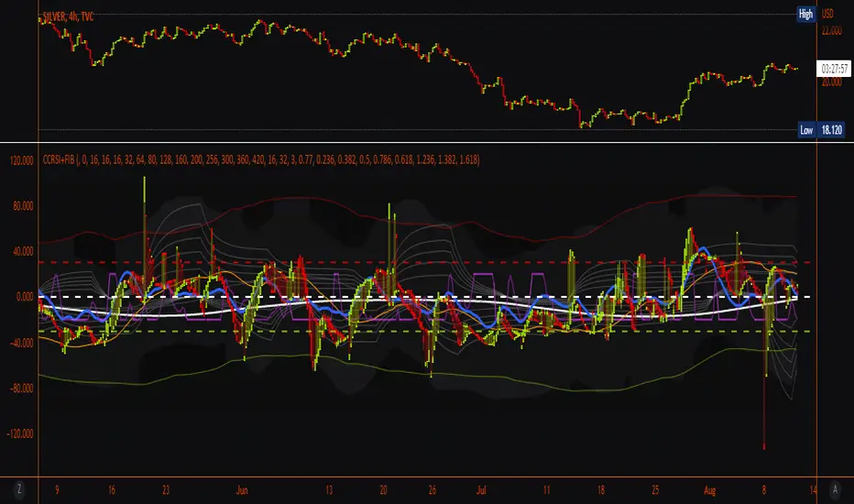Click the -80.000 indicator scale value
The width and height of the screenshot is (854, 504).
click(21, 389)
